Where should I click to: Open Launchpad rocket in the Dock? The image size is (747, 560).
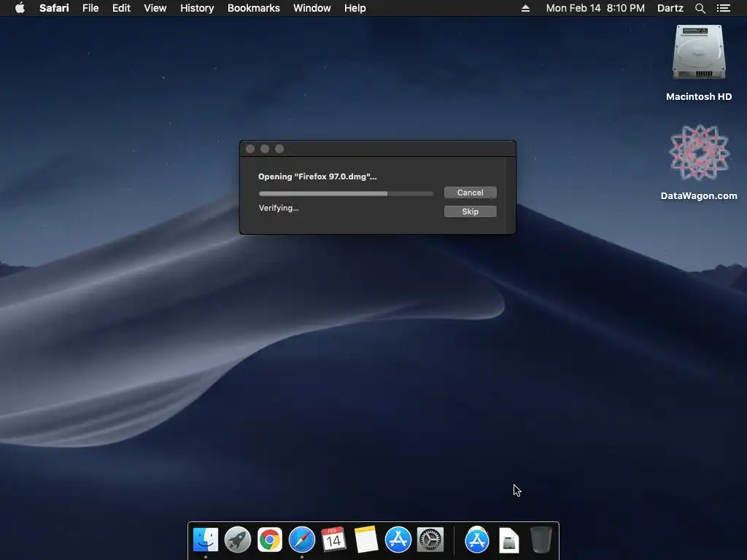[x=237, y=540]
